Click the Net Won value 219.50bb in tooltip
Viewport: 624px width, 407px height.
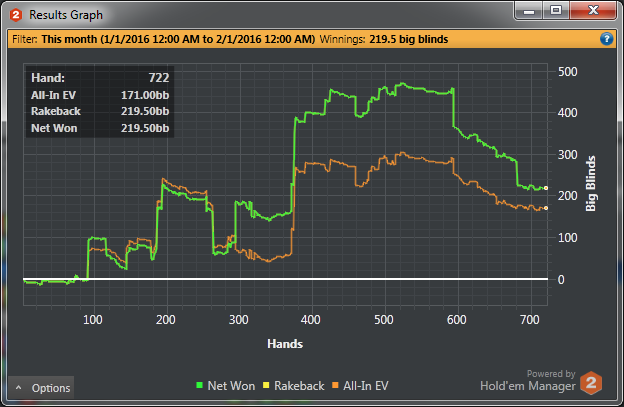point(145,128)
